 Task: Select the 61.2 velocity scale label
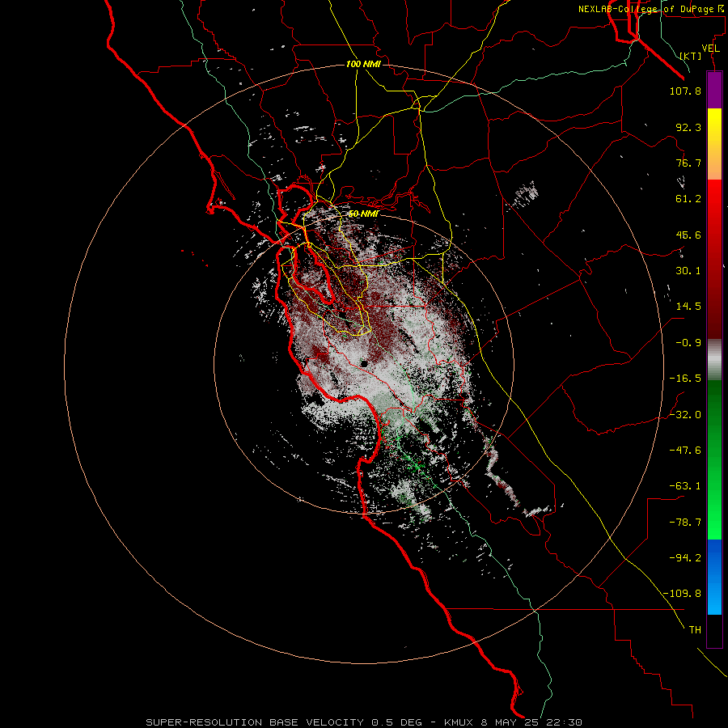coord(688,199)
